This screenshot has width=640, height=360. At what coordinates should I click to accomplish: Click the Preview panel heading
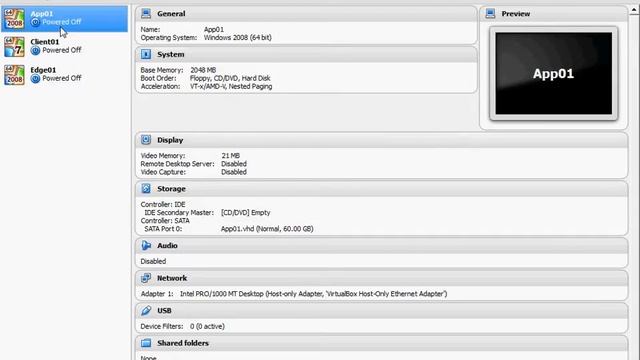(516, 13)
